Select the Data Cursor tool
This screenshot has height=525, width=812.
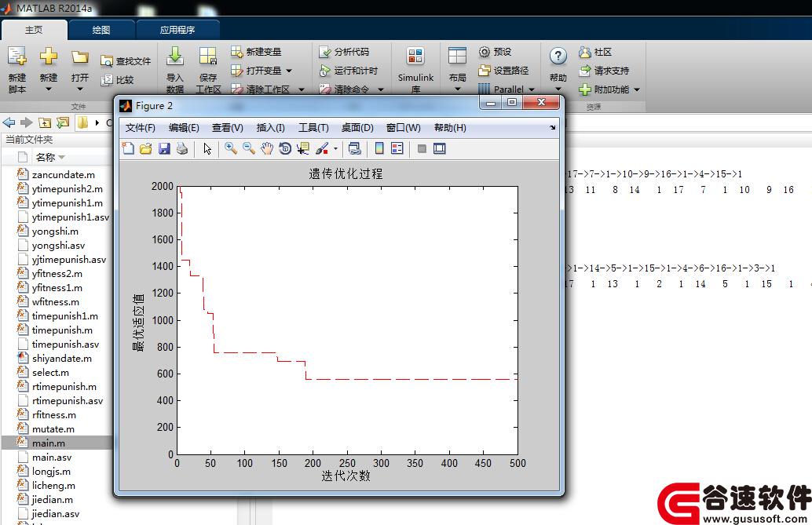(303, 148)
